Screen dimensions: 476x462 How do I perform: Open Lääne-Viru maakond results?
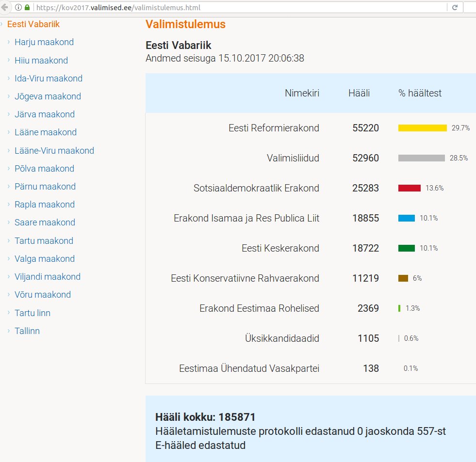coord(54,150)
